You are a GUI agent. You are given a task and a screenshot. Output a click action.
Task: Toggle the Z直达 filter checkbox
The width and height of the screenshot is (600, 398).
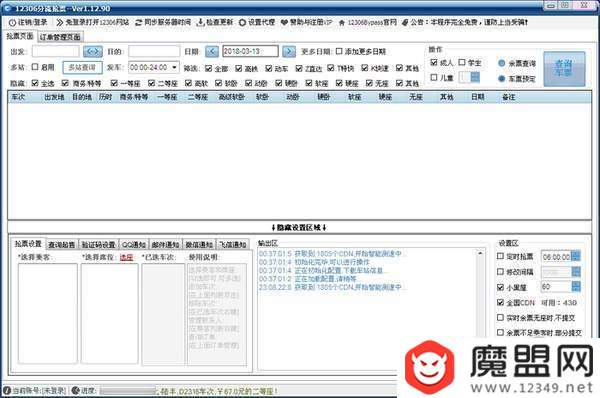[x=299, y=68]
